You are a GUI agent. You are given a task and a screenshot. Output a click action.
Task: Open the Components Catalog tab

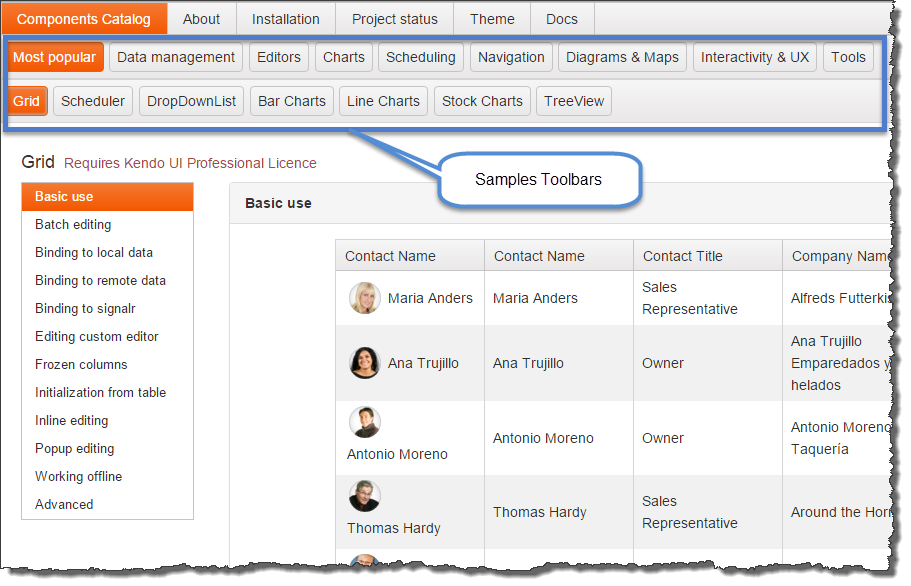point(84,19)
